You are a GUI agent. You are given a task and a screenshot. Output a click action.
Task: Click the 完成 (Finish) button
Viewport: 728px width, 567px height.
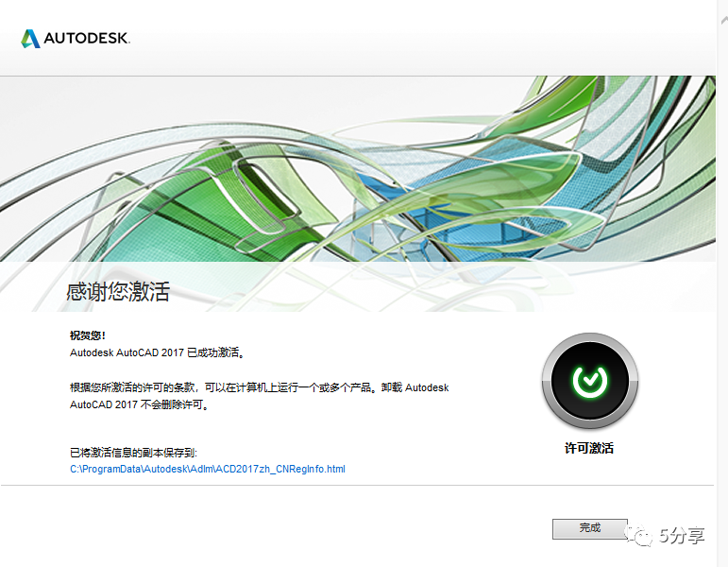[x=589, y=528]
